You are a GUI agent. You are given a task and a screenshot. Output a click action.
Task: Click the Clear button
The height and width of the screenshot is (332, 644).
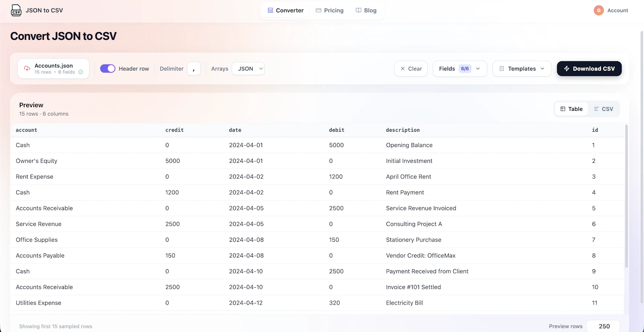[x=411, y=69]
